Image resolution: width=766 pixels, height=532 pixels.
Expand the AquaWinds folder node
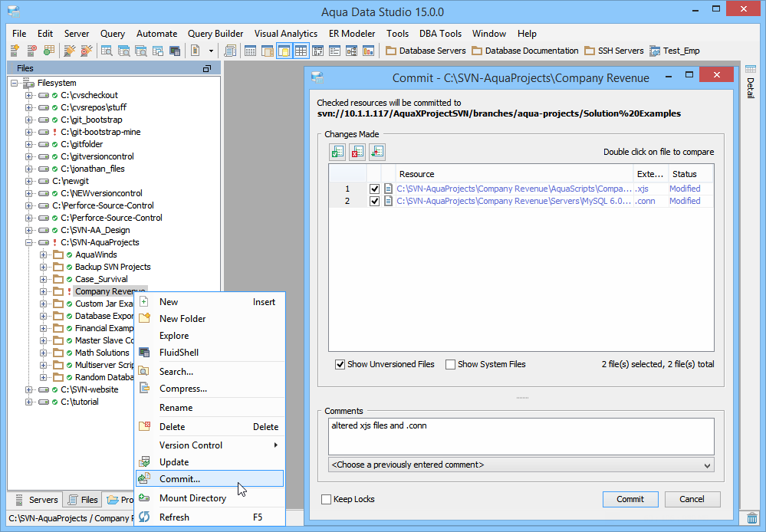(44, 255)
